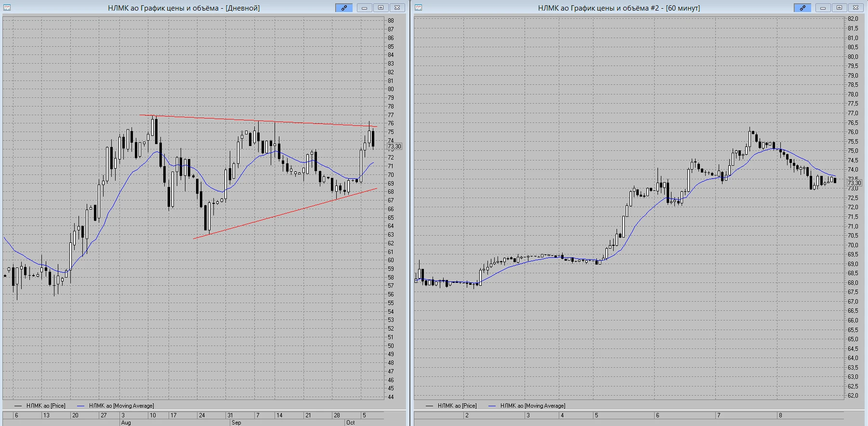Viewport: 868px width, 426px height.
Task: Select 'НЛМК ао [Moving Average]' legend in daily chart
Action: click(121, 406)
